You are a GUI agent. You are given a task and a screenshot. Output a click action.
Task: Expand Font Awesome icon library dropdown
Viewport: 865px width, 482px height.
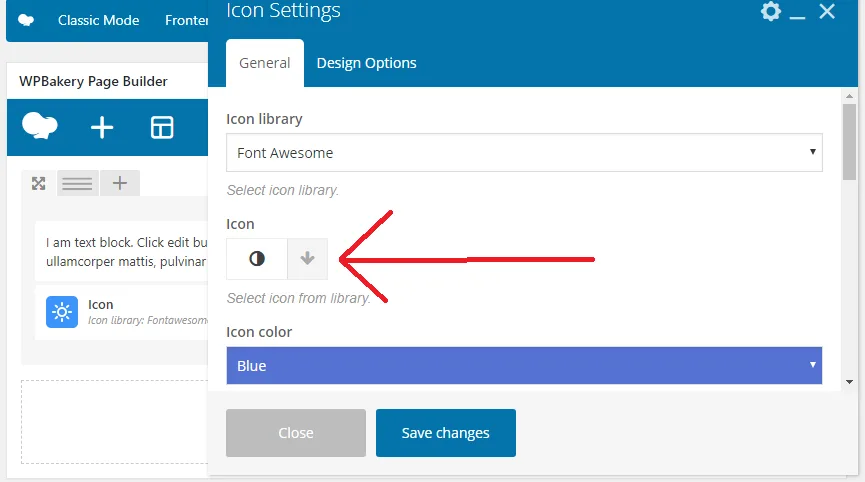coord(524,153)
